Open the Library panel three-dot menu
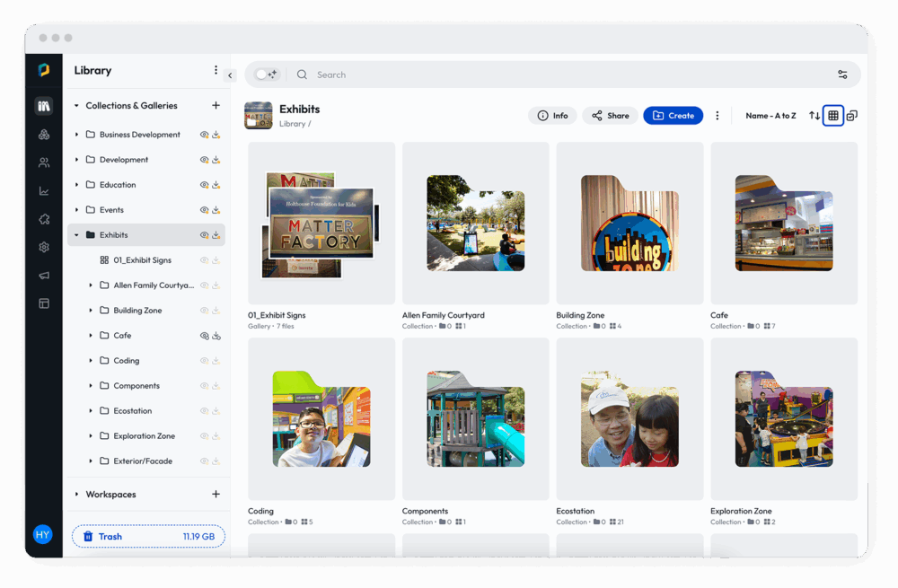 (x=216, y=70)
